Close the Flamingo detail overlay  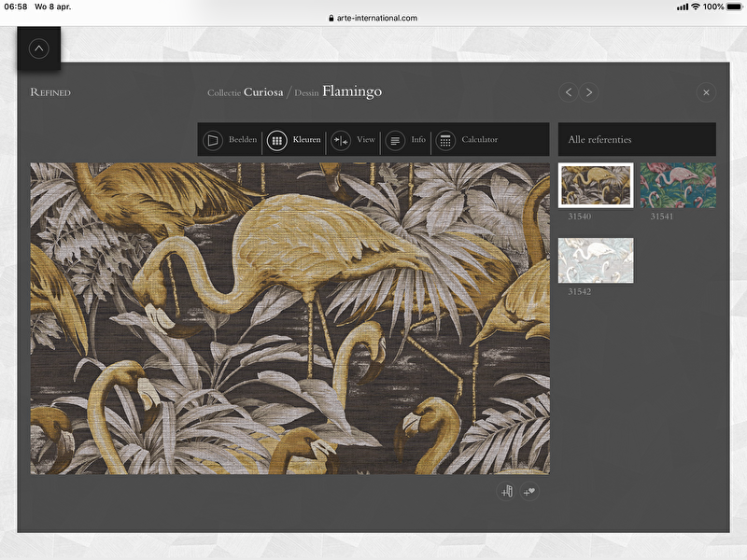[x=706, y=92]
